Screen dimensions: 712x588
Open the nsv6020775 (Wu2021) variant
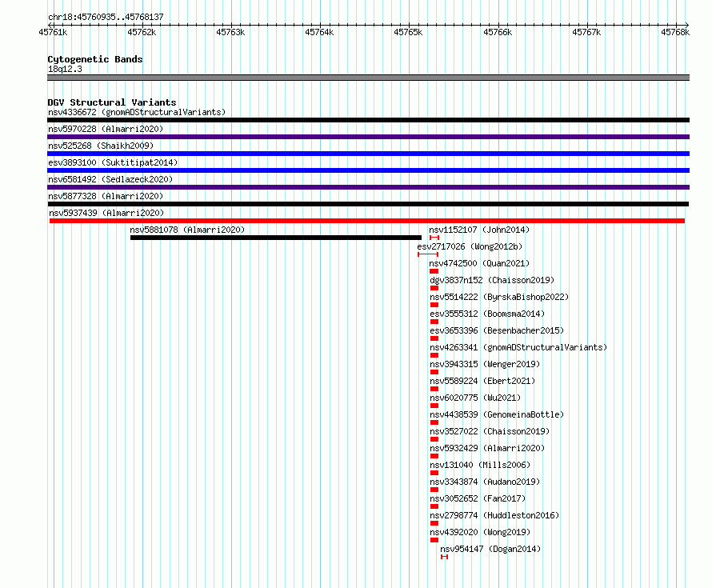(x=475, y=398)
